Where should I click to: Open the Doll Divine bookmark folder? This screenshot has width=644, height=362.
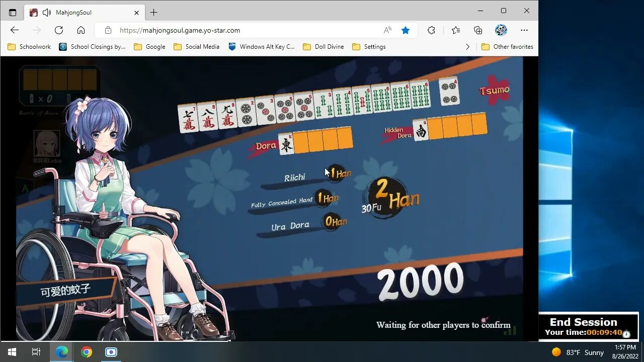pyautogui.click(x=324, y=47)
